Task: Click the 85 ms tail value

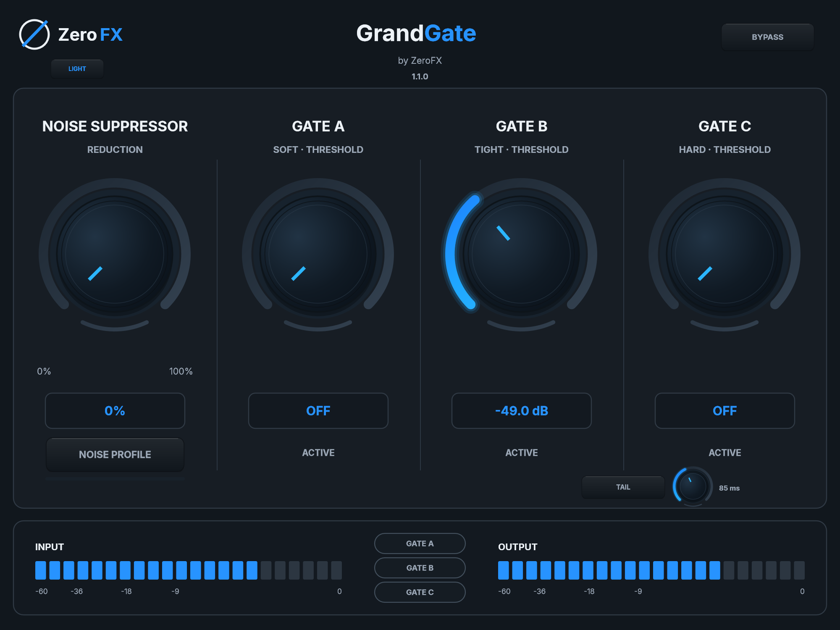Action: tap(729, 488)
